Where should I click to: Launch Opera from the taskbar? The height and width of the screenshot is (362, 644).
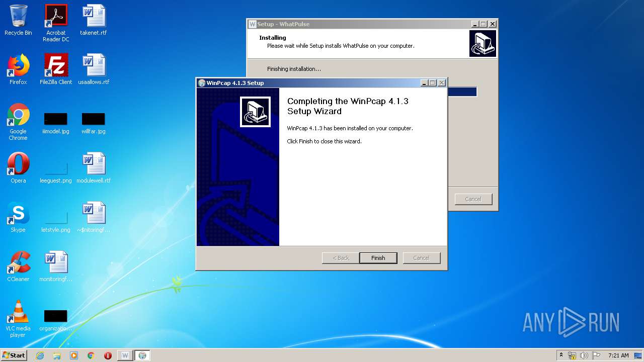pos(108,355)
